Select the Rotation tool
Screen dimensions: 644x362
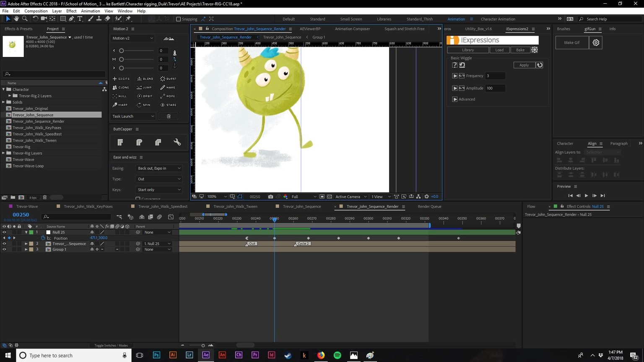pos(35,19)
